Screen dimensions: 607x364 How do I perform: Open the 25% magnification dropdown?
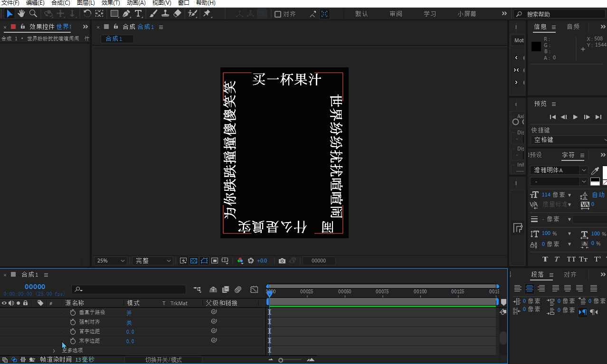click(x=110, y=260)
